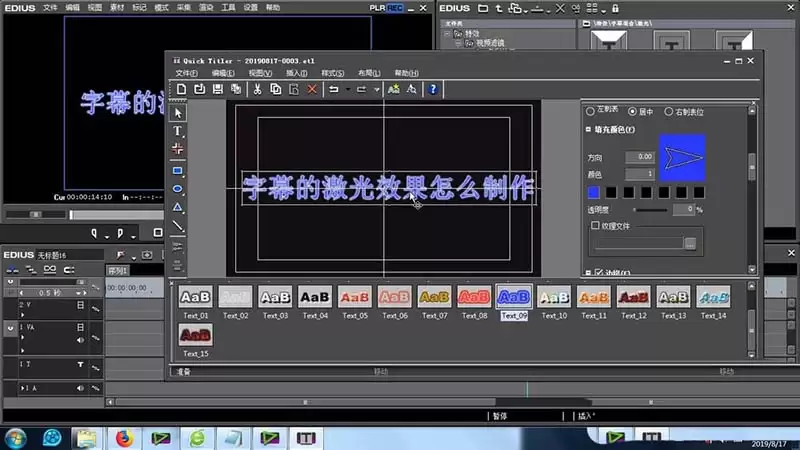Select the 居中 center radio button
The width and height of the screenshot is (800, 450).
pos(633,111)
